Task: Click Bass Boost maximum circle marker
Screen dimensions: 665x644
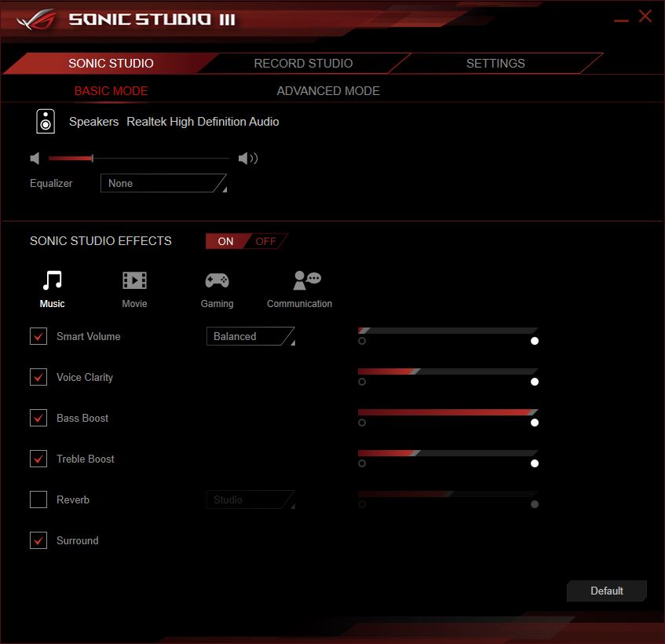Action: (x=535, y=423)
